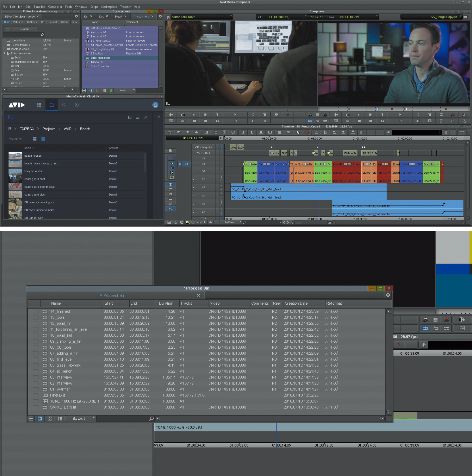Click the Overwrite red arrow button in Composer

click(325, 115)
